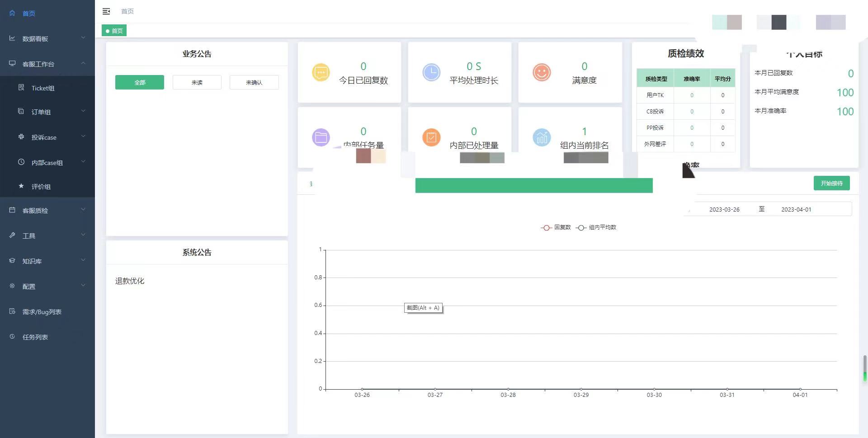Expand the 配置 menu arrow
868x438 pixels.
pyautogui.click(x=83, y=286)
